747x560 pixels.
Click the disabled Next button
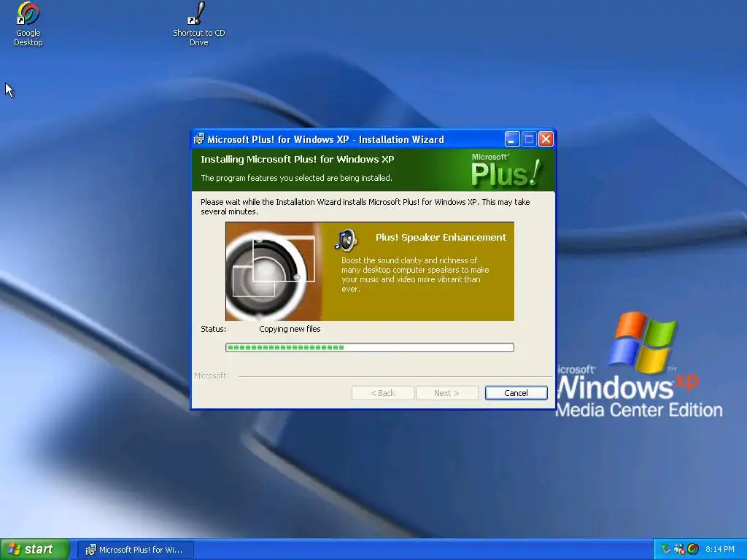click(446, 393)
